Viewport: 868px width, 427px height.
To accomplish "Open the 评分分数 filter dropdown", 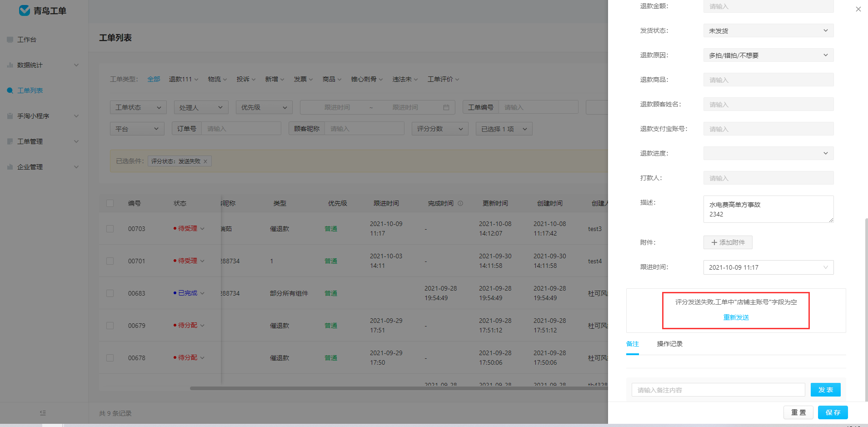I will [440, 129].
